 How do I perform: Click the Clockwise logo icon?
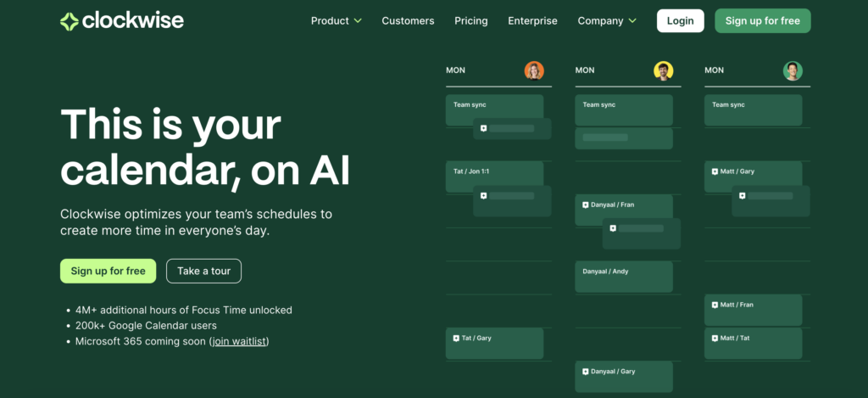point(70,21)
